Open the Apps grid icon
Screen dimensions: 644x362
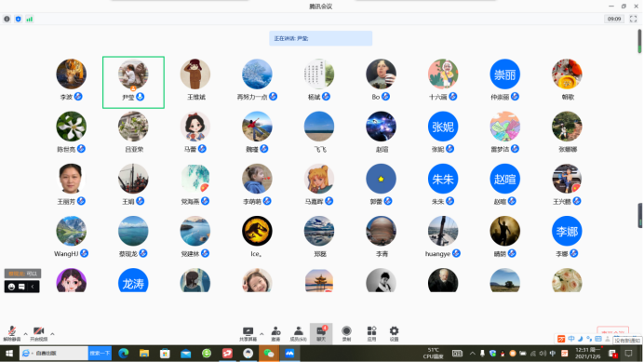pos(371,334)
